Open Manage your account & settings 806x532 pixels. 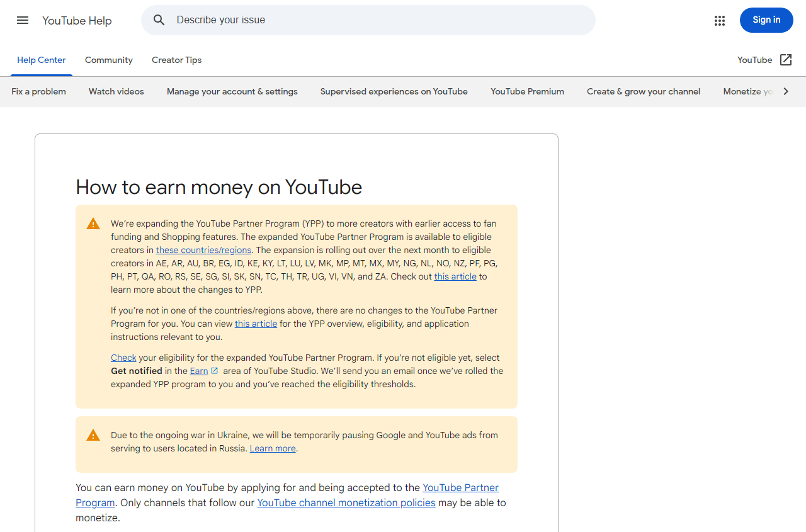[232, 91]
